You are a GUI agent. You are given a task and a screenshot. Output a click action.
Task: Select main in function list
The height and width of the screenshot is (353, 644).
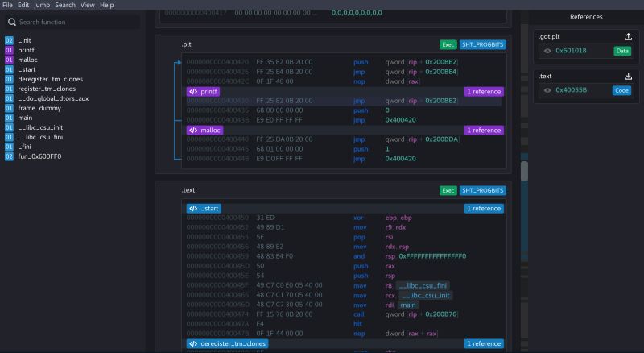[25, 118]
